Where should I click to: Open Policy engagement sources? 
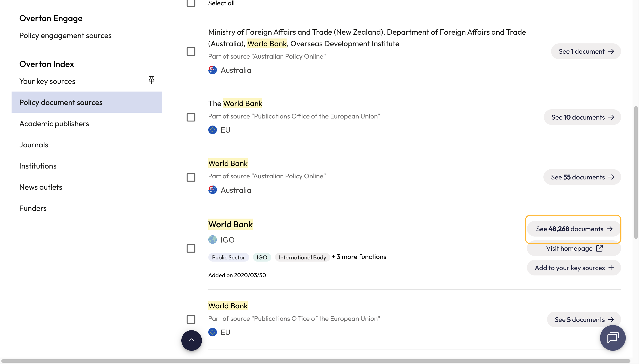pos(65,36)
